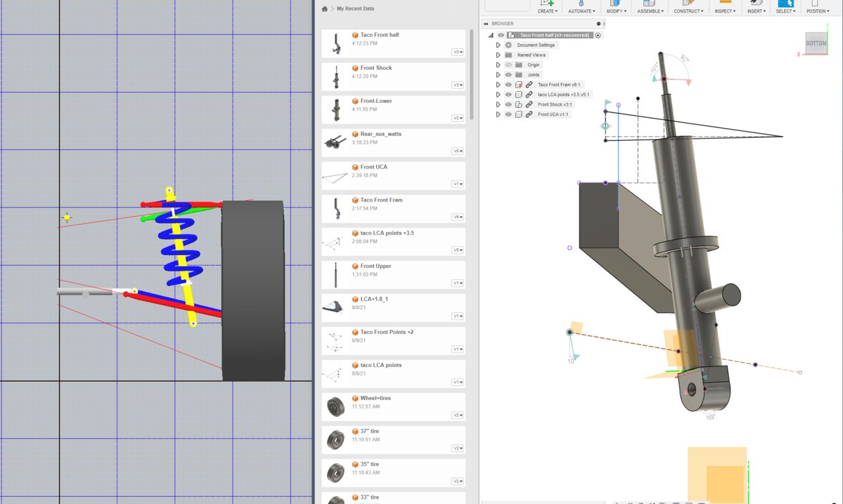Open version dropdown for Rear_sus_watts

pyautogui.click(x=457, y=151)
